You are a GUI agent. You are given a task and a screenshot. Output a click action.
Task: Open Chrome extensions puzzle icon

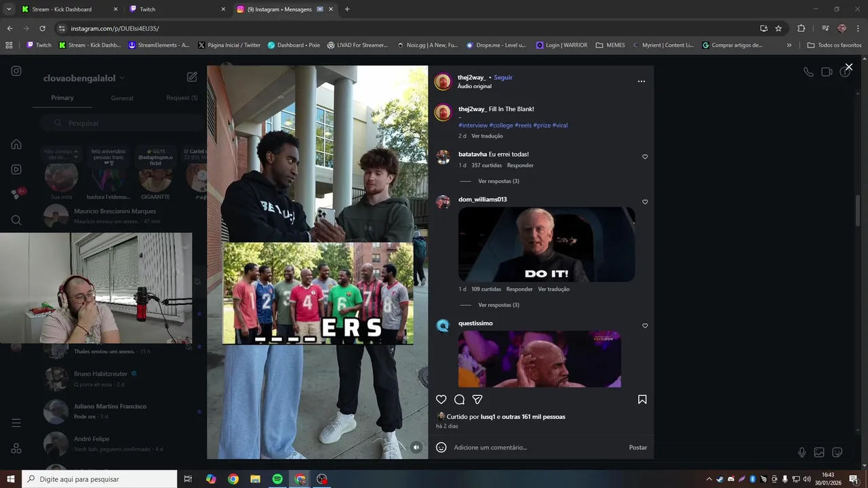tap(801, 28)
